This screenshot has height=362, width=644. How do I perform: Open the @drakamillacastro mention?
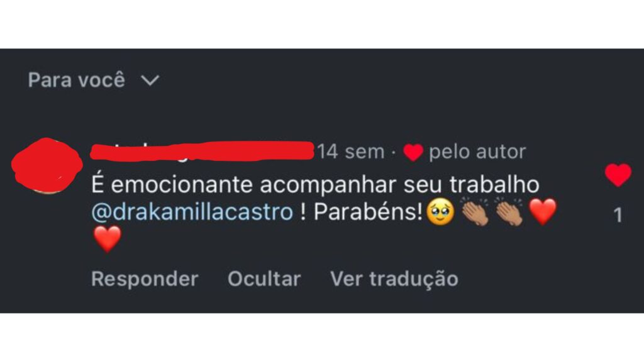[192, 212]
